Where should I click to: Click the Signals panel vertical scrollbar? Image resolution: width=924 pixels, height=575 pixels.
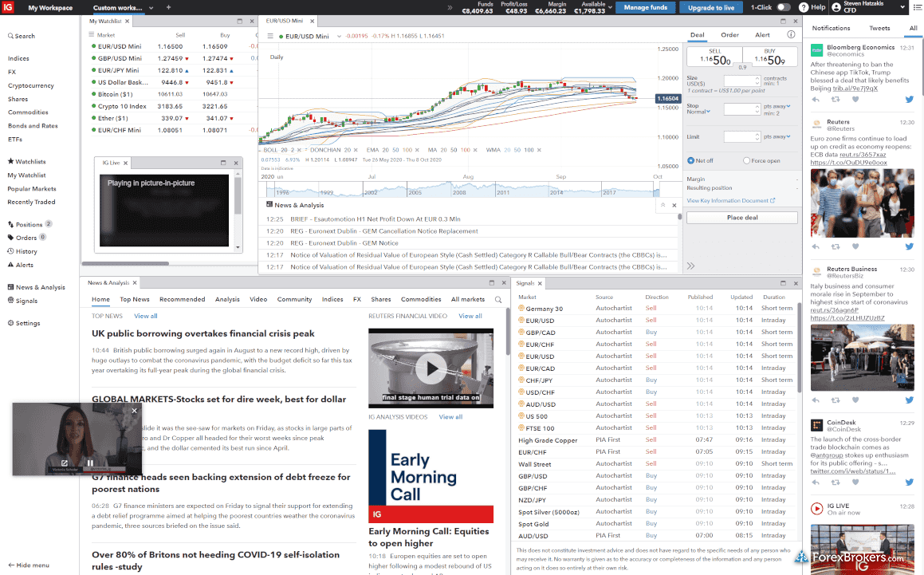[799, 348]
